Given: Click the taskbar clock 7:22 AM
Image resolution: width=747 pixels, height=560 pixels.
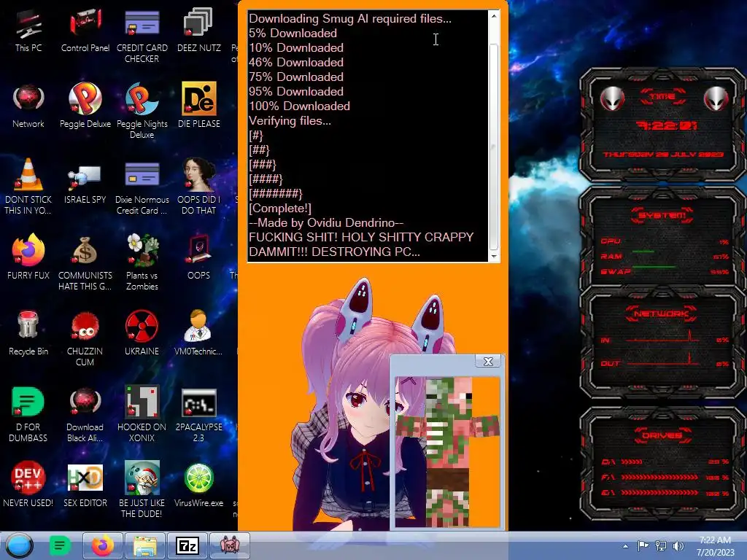Looking at the screenshot, I should tap(715, 545).
